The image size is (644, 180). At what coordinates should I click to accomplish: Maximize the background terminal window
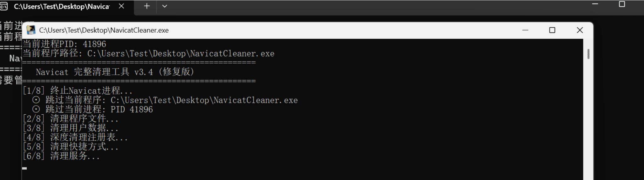pos(622,4)
